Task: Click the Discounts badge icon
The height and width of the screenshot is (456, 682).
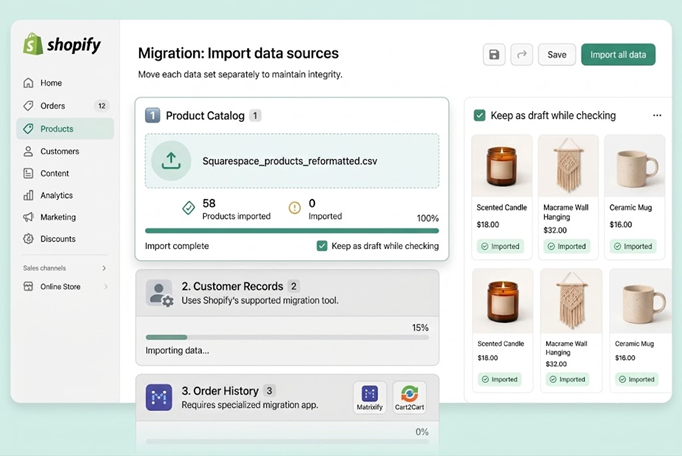Action: tap(28, 238)
